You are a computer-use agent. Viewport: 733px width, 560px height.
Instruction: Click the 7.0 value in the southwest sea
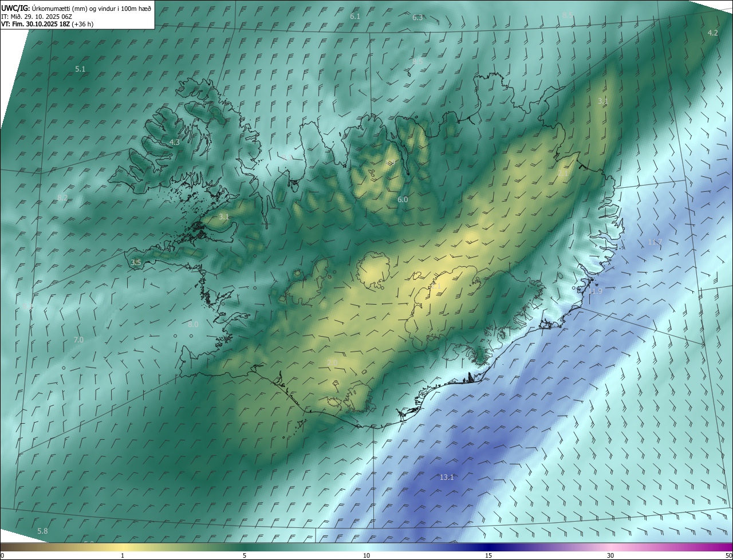click(78, 340)
